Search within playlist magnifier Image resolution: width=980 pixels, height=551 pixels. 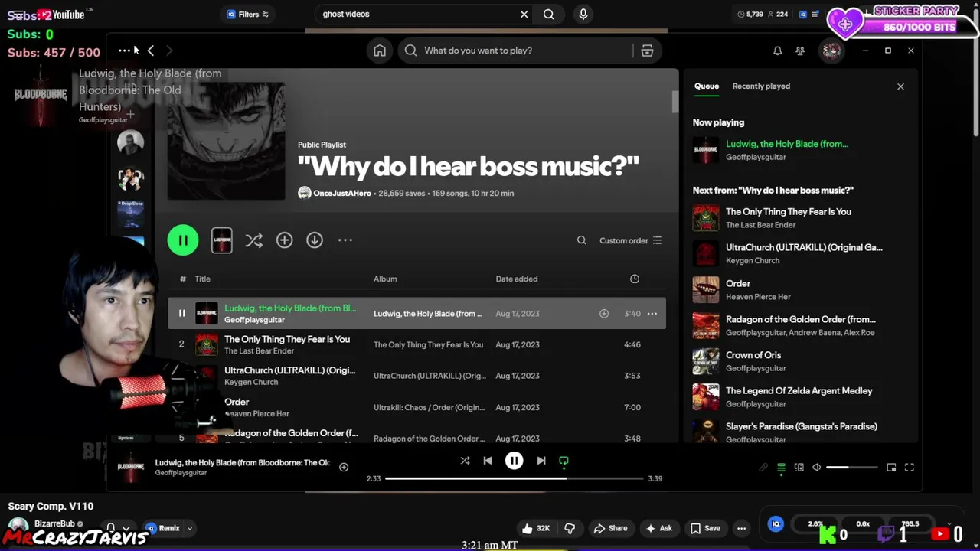coord(582,240)
